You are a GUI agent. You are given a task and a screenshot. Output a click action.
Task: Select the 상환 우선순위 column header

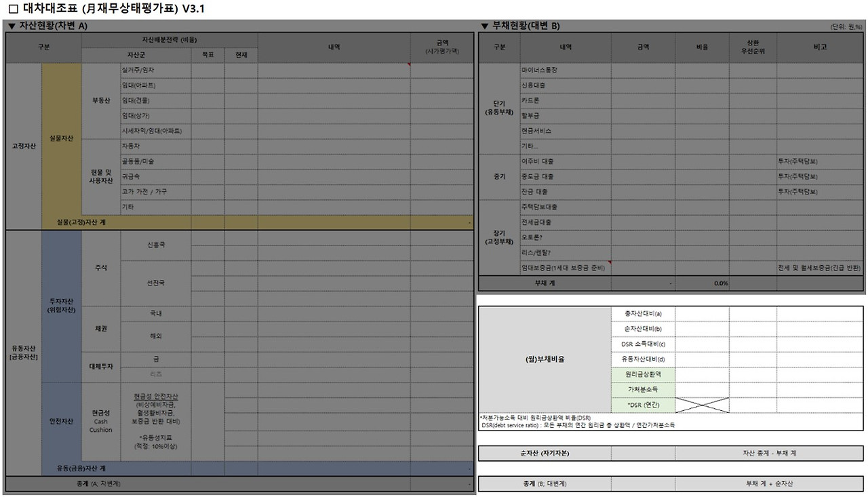tap(753, 47)
